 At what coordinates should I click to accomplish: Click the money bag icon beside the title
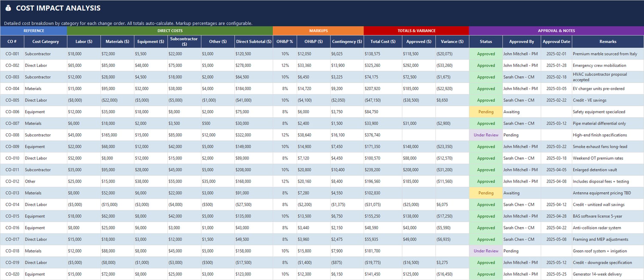pos(8,8)
